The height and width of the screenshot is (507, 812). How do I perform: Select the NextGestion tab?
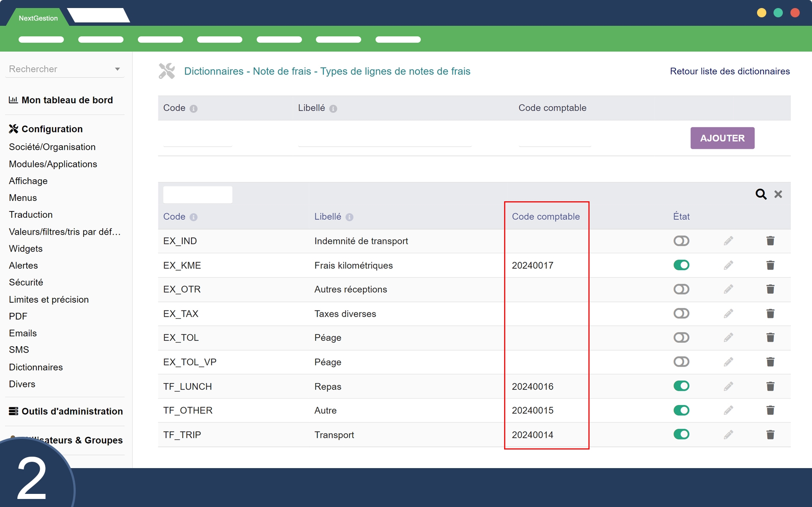click(x=38, y=18)
